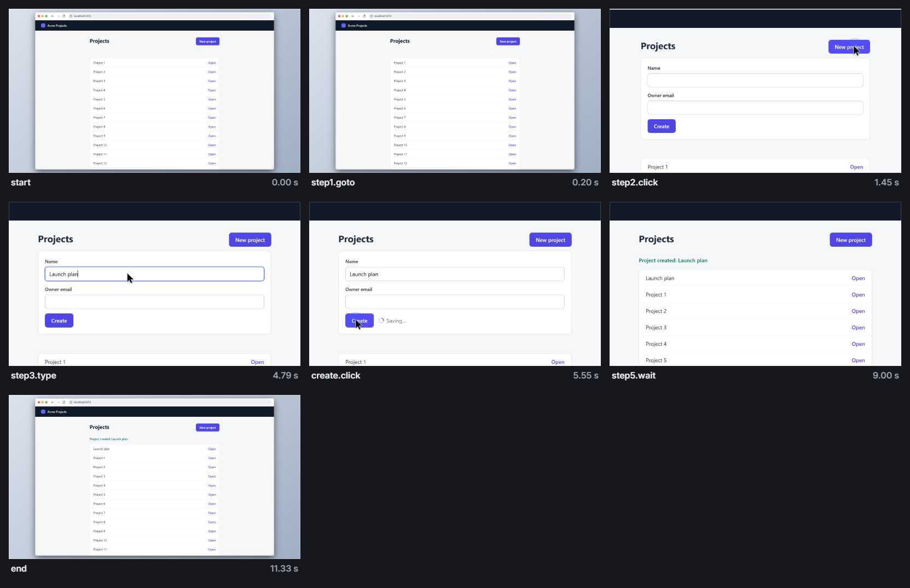Screen dimensions: 910x588
Task: Click the Name field in create.click frame
Action: [455, 274]
